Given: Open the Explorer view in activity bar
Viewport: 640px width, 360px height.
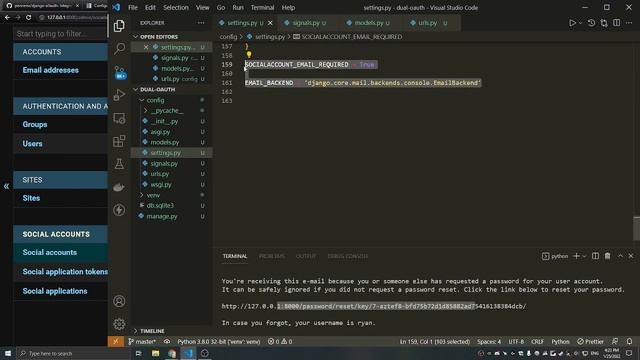Looking at the screenshot, I should coord(119,26).
